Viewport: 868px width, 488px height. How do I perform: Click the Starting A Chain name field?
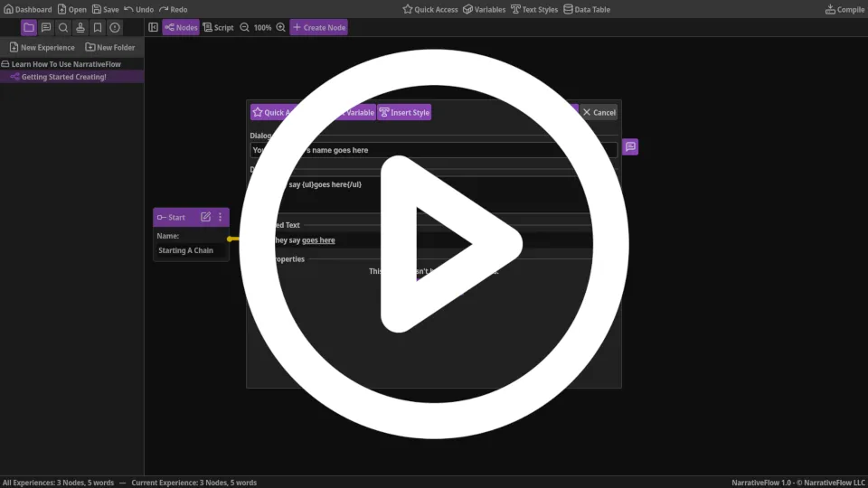[190, 250]
